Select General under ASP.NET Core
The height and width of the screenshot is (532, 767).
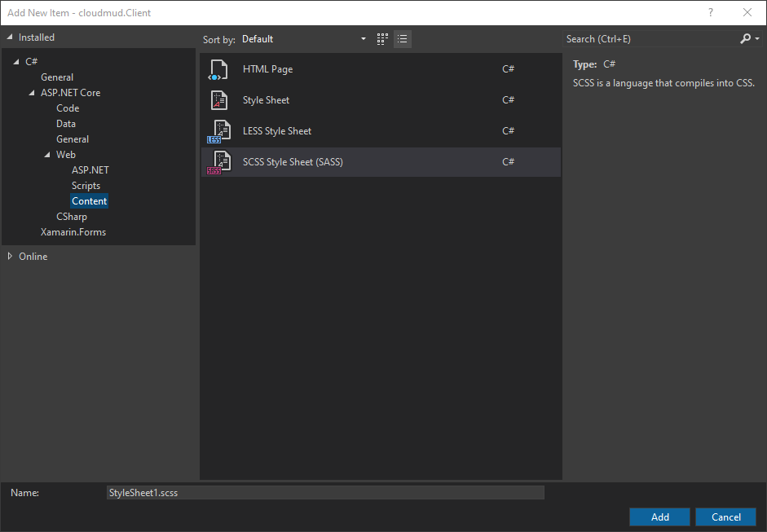tap(73, 138)
